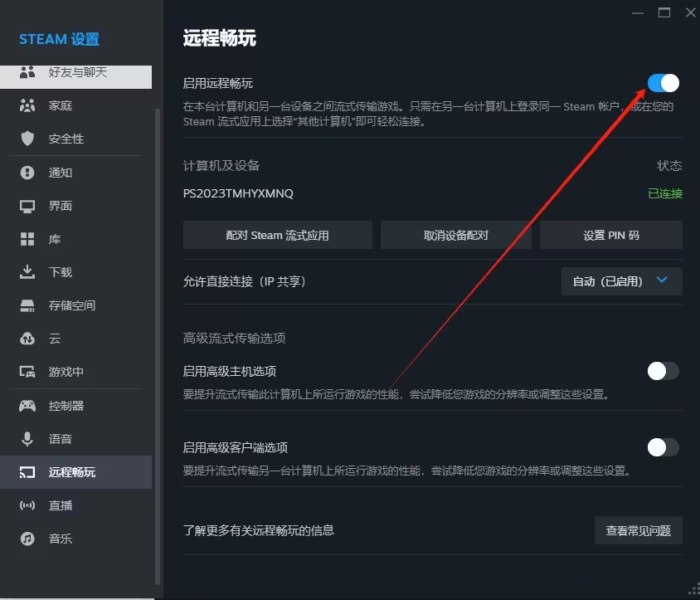Minimize the Steam settings window
This screenshot has height=600, width=700.
click(x=638, y=13)
